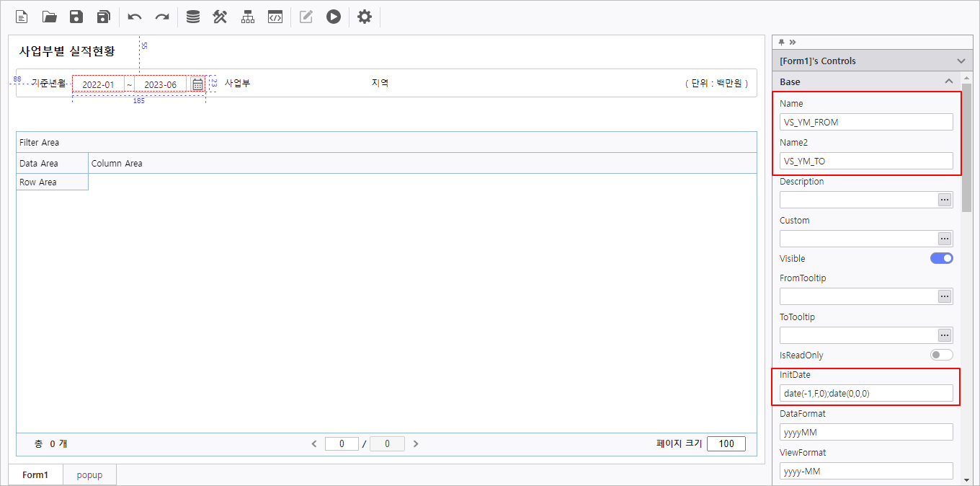980x486 pixels.
Task: Select the 사업부별 실적현황 title
Action: click(66, 51)
